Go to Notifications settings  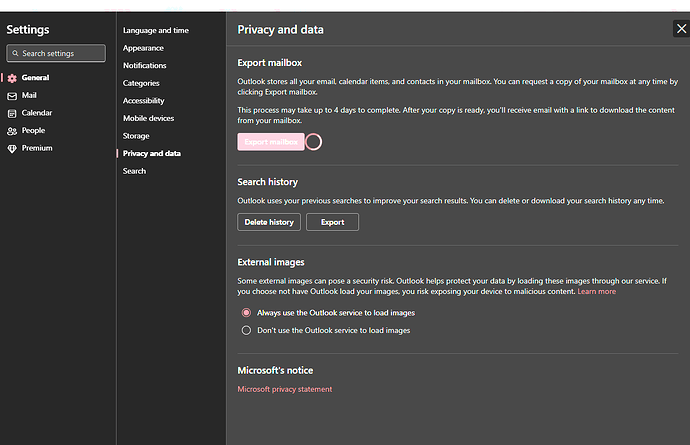pyautogui.click(x=145, y=66)
